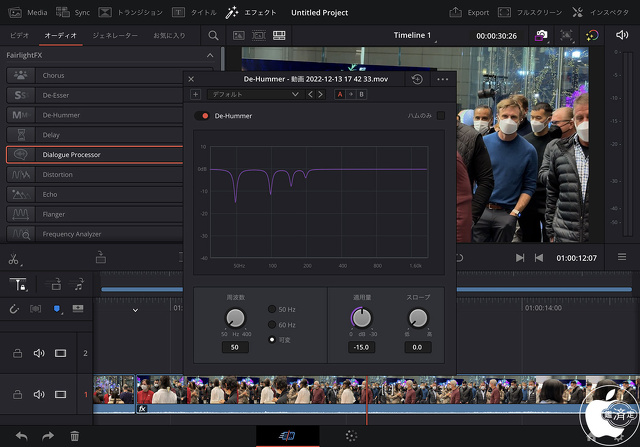Viewport: 640px width, 447px height.
Task: Click the De-Hummer reset icon
Action: (417, 78)
